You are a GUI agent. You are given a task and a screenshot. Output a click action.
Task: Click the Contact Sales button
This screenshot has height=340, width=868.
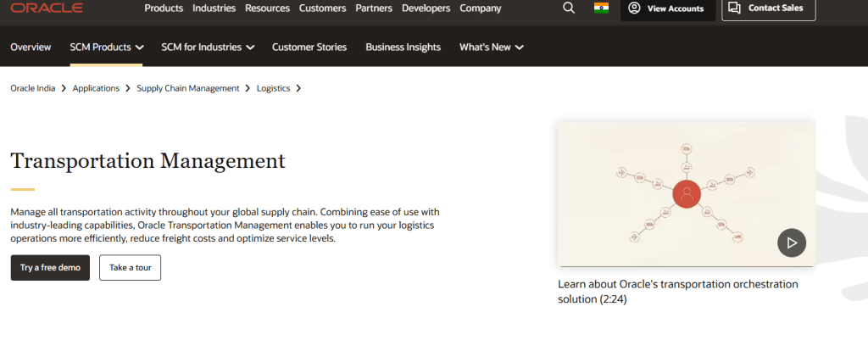click(x=768, y=8)
